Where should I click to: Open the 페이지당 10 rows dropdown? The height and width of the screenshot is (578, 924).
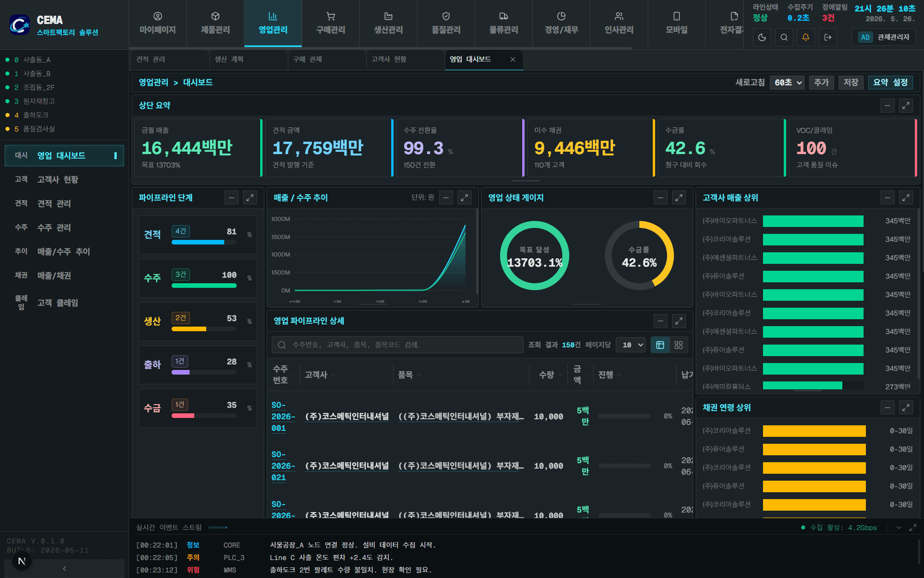(x=631, y=345)
